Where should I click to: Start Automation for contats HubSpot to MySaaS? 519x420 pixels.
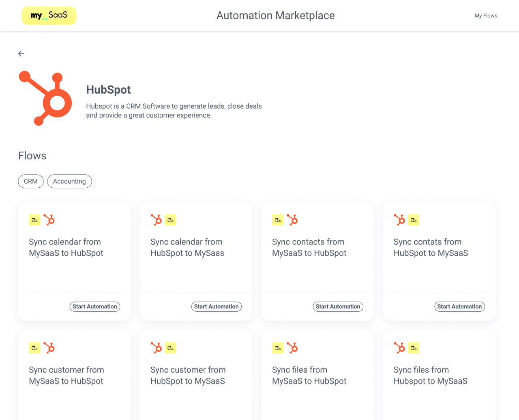pos(460,306)
